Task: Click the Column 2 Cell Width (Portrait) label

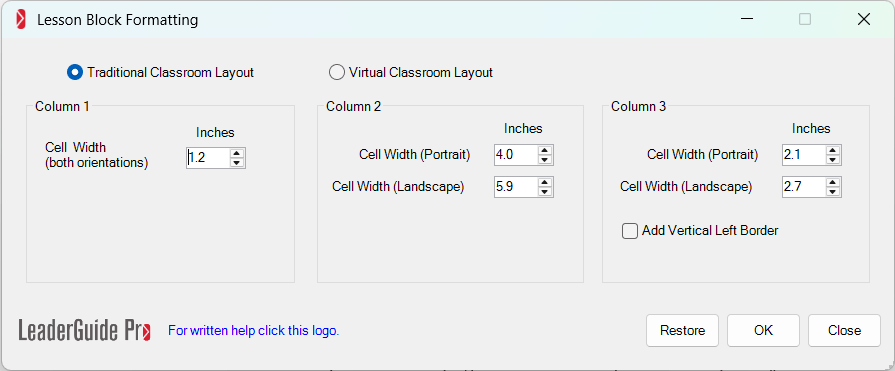Action: (414, 155)
